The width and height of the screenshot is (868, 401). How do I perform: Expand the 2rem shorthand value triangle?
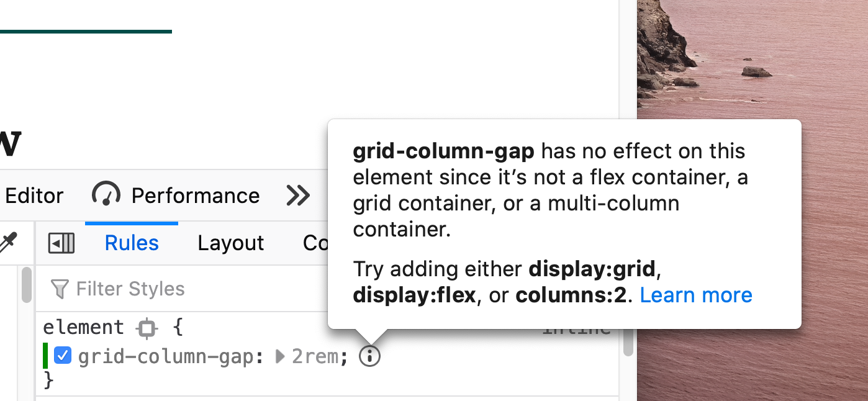point(281,356)
